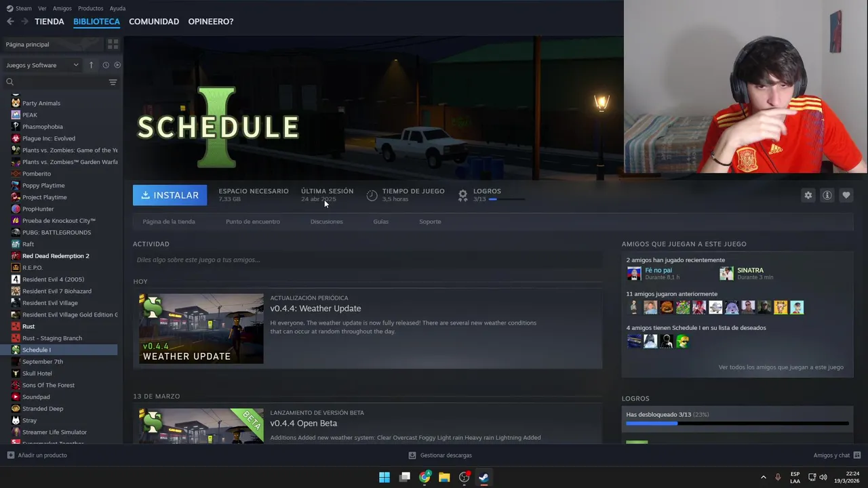Click the microphone tray icon
This screenshot has width=868, height=488.
[778, 477]
